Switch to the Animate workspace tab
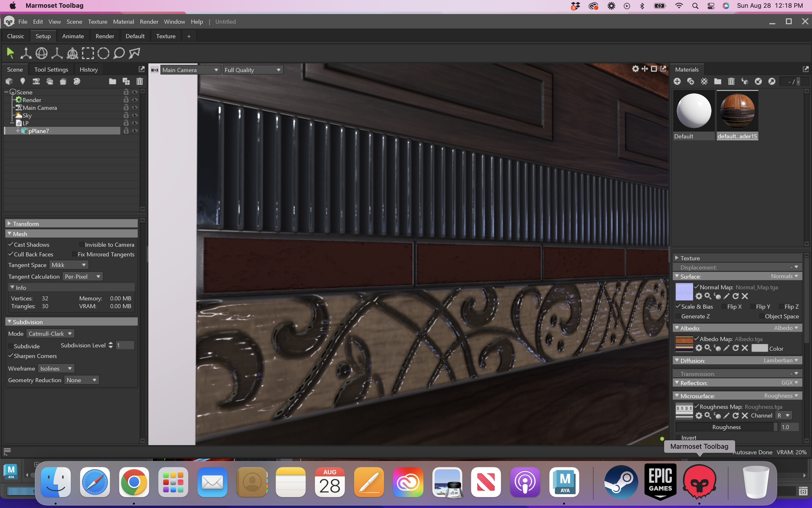This screenshot has height=508, width=812. (73, 36)
